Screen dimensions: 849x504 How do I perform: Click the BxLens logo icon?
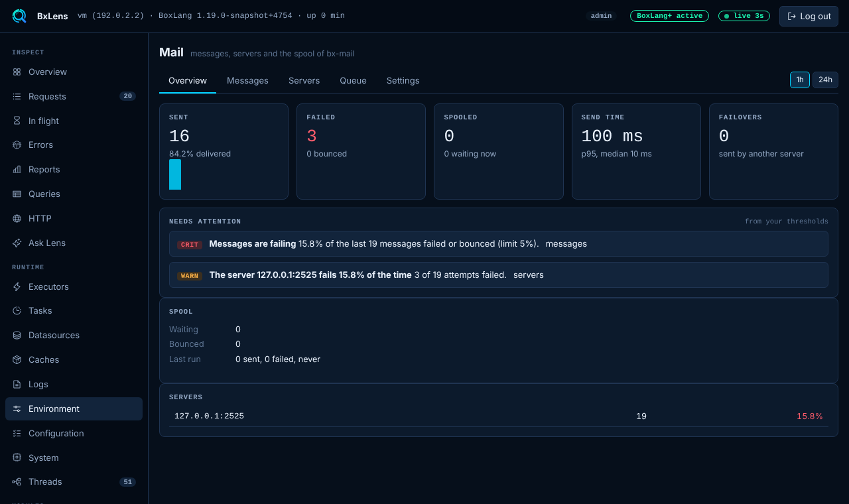[x=19, y=16]
